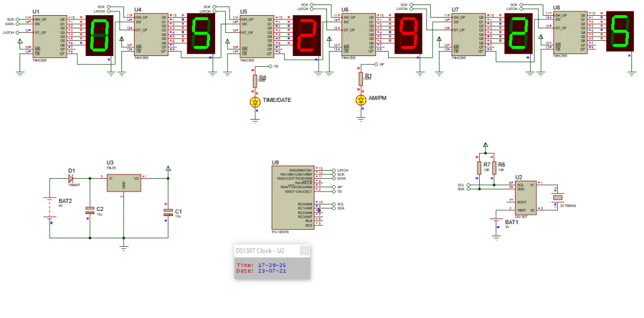Select the green display showing 0

pyautogui.click(x=99, y=35)
